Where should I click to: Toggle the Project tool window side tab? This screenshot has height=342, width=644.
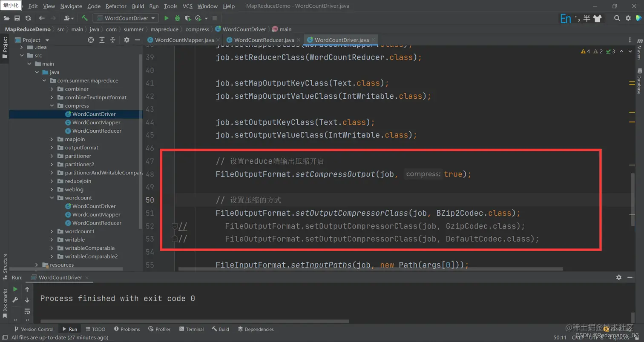(5, 48)
